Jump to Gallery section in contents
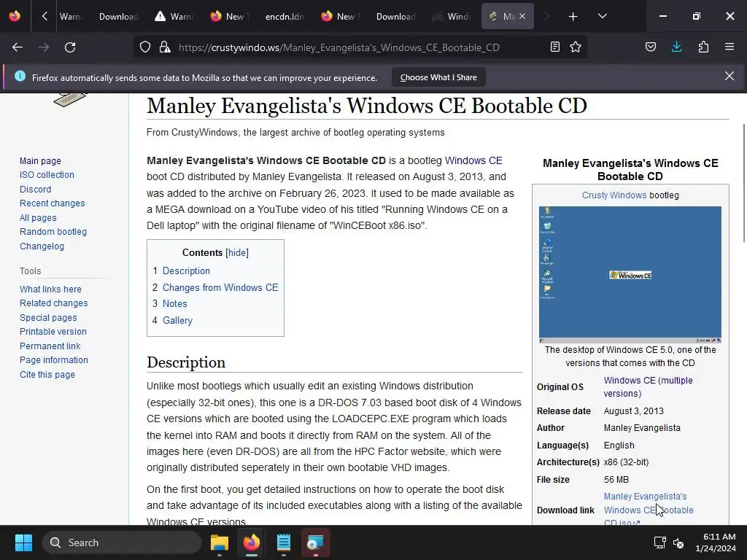 178,321
